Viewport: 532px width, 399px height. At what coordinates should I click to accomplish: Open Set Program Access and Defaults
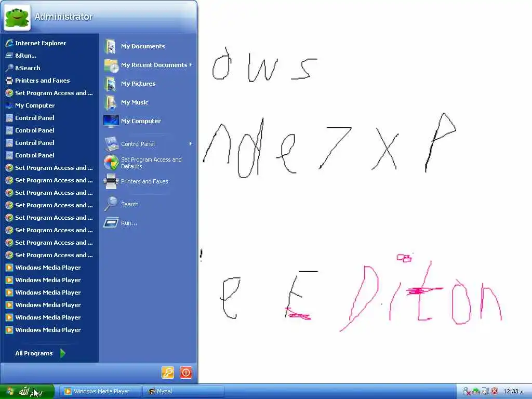coord(148,163)
